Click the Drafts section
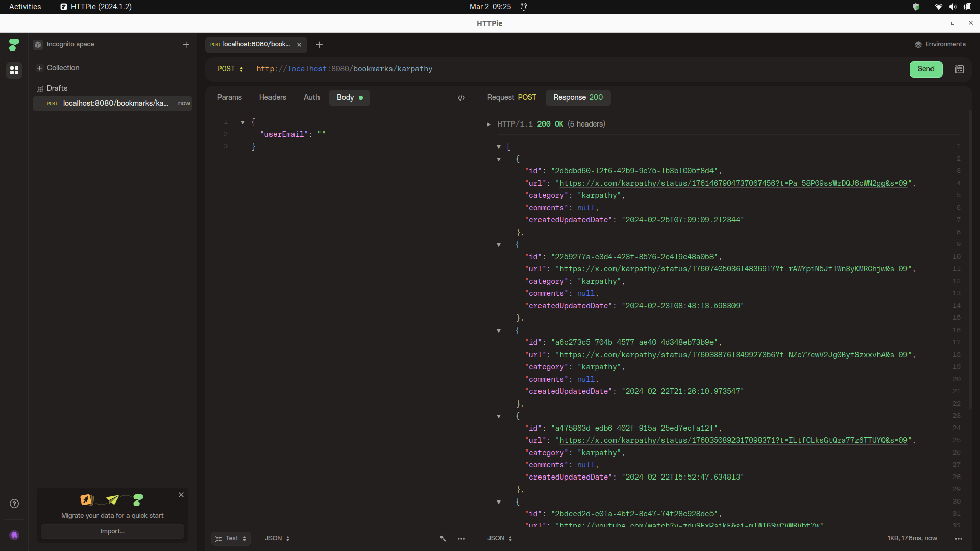Screen dimensions: 980x551 (52, 88)
